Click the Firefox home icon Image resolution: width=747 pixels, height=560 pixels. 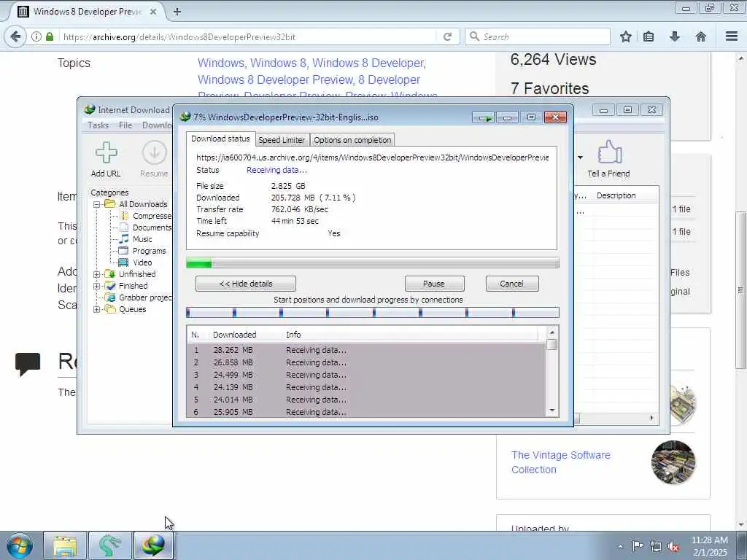(701, 36)
